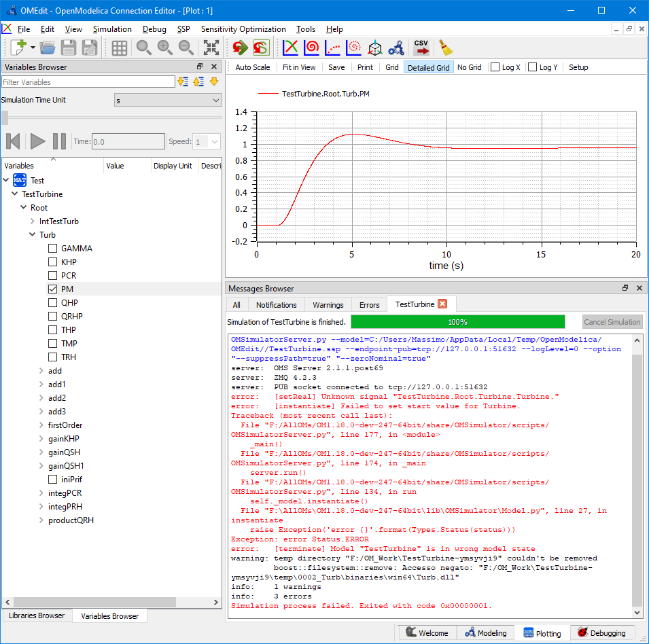Clear the plot using the broom icon
Screen dimensions: 649x644
[x=445, y=48]
